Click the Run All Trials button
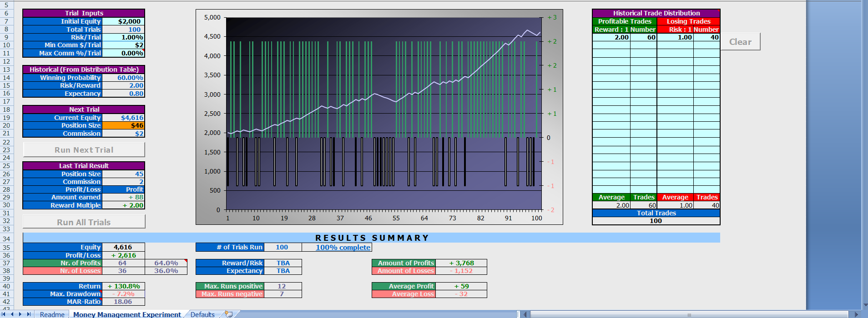The height and width of the screenshot is (318, 868). [84, 222]
